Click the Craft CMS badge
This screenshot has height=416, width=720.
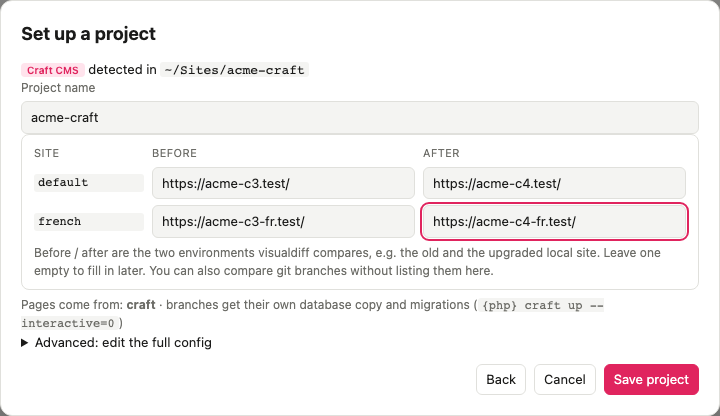coord(53,70)
